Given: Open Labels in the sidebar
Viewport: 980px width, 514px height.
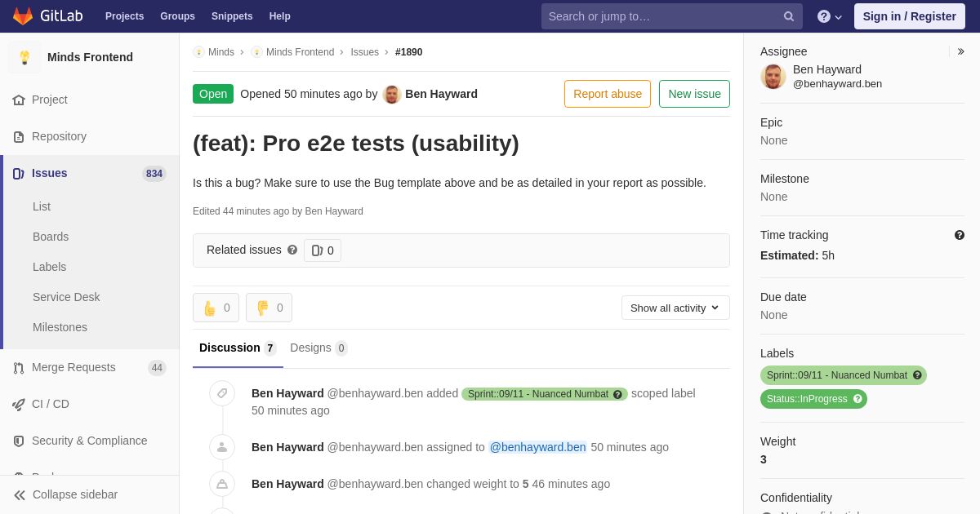Looking at the screenshot, I should [x=49, y=267].
